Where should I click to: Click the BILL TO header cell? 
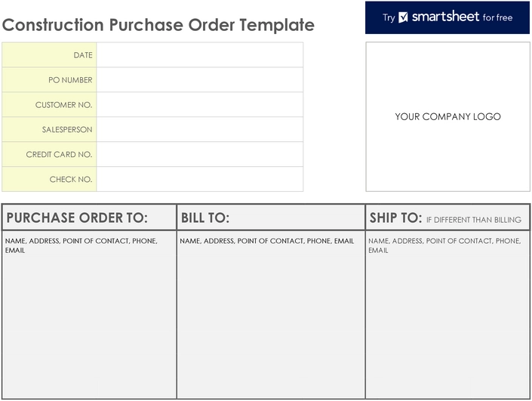(x=271, y=217)
